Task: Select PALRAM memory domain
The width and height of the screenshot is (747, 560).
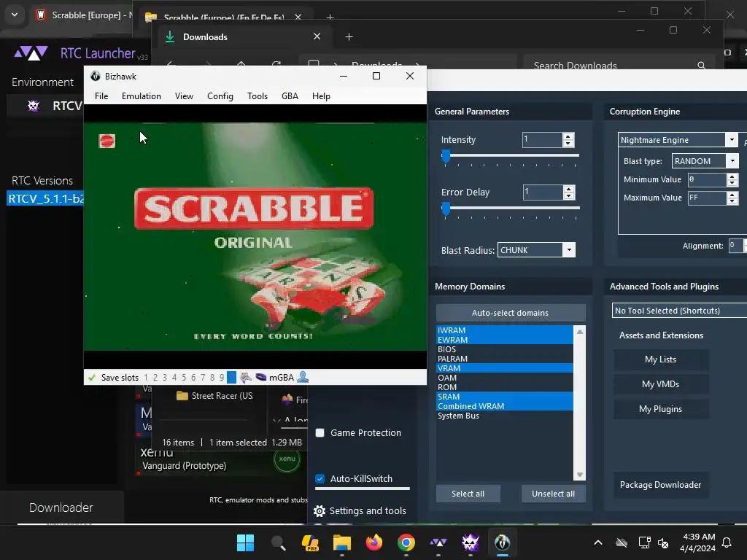Action: (505, 359)
